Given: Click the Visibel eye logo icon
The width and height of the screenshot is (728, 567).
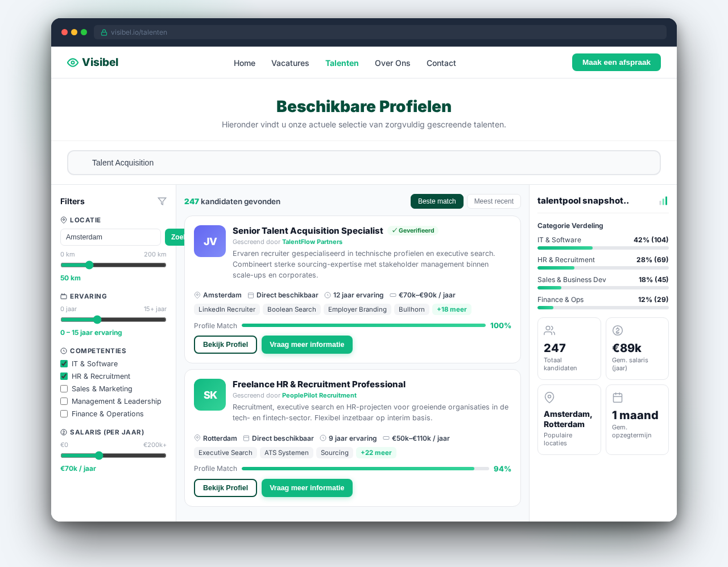Looking at the screenshot, I should 73,63.
